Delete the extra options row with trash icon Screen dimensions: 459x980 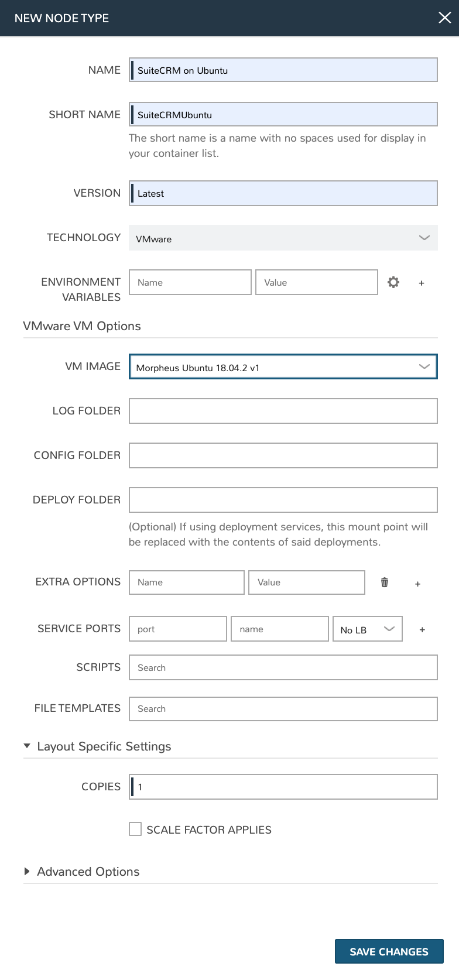385,582
